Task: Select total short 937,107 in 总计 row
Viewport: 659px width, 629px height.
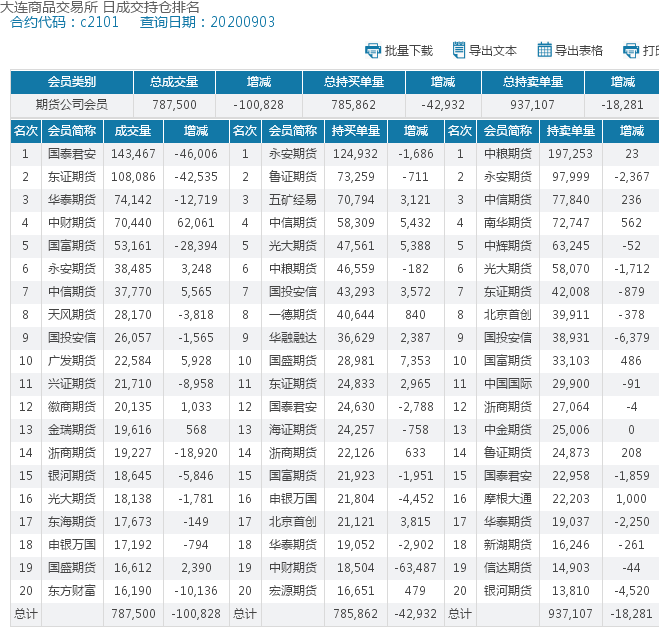Action: pos(570,614)
